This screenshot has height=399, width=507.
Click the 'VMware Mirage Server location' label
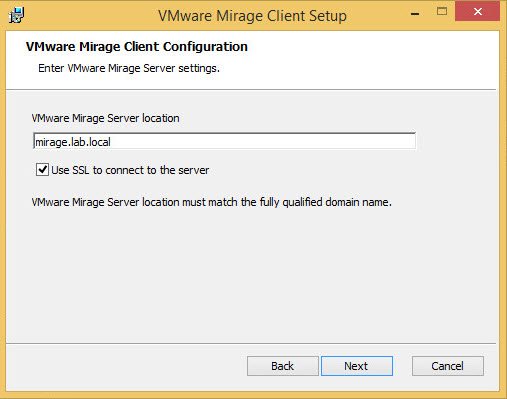[x=105, y=118]
